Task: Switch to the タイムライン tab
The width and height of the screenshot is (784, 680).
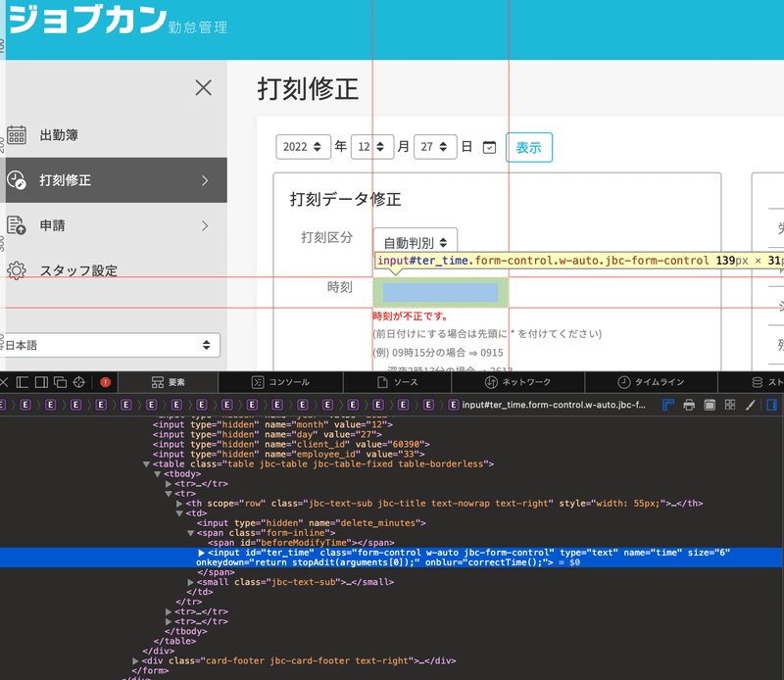Action: point(651,382)
